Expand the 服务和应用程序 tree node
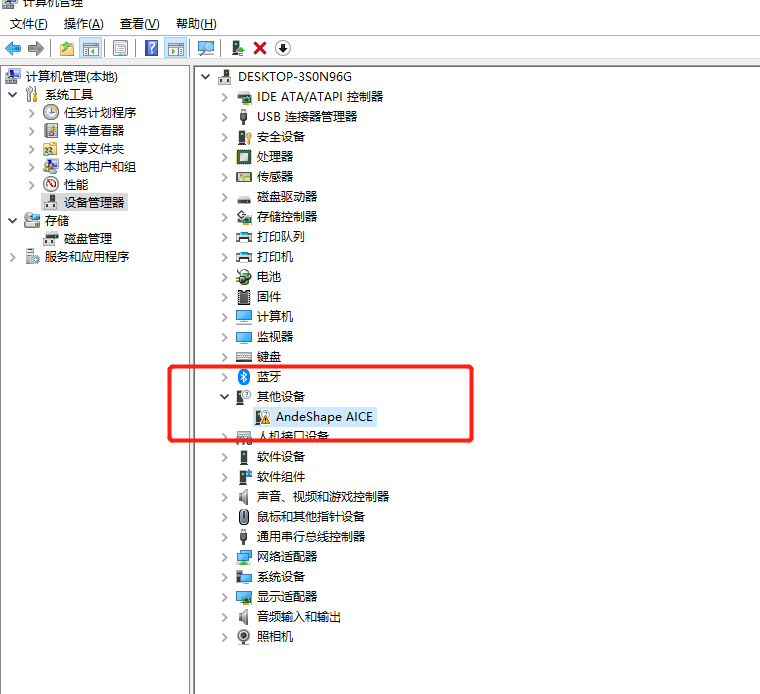 (13, 256)
